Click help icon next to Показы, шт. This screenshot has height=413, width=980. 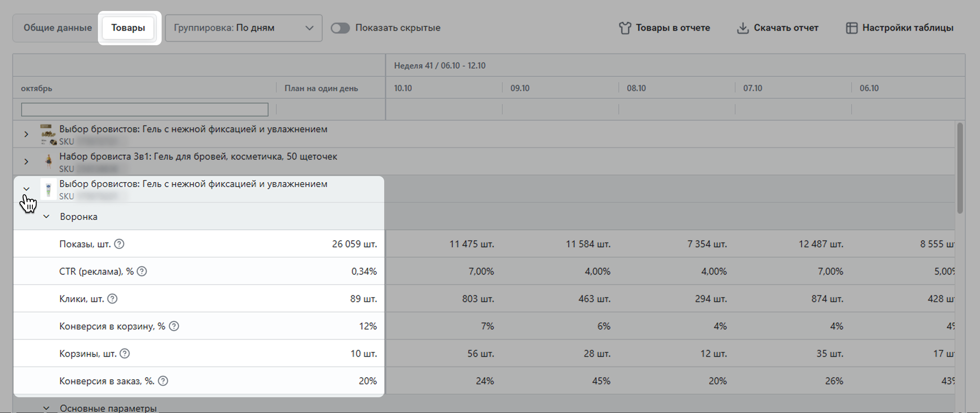[x=119, y=244]
